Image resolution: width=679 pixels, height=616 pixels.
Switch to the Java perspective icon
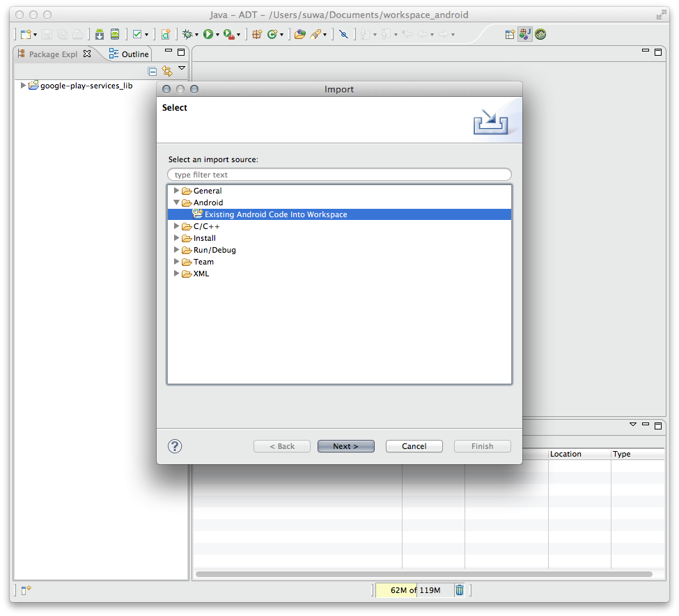(x=524, y=34)
